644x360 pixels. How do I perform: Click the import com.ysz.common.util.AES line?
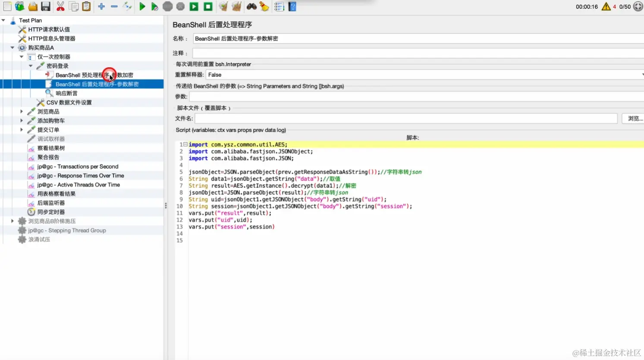pos(238,144)
